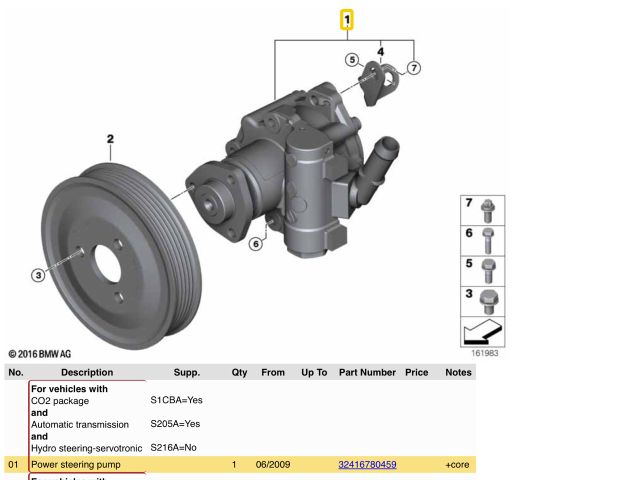Open part number link 32416780459

[367, 465]
